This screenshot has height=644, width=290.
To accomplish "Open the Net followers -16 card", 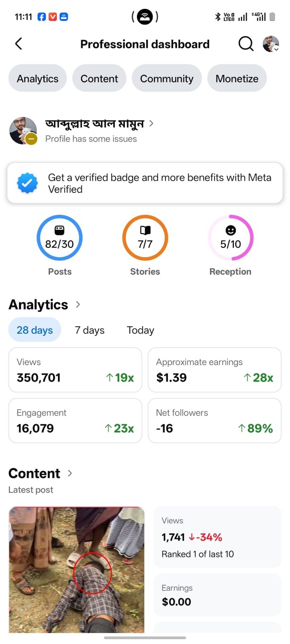I will (215, 421).
